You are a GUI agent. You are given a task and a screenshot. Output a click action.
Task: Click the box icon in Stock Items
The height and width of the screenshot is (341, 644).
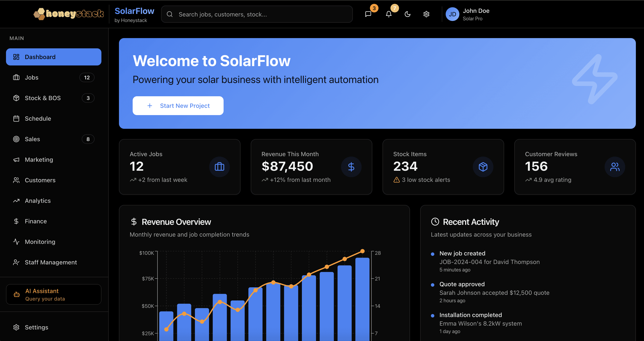[x=483, y=167]
